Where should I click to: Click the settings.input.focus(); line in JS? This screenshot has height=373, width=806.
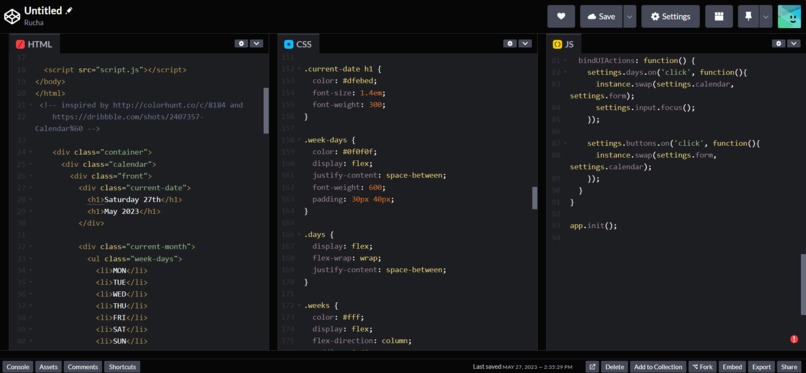click(x=646, y=108)
